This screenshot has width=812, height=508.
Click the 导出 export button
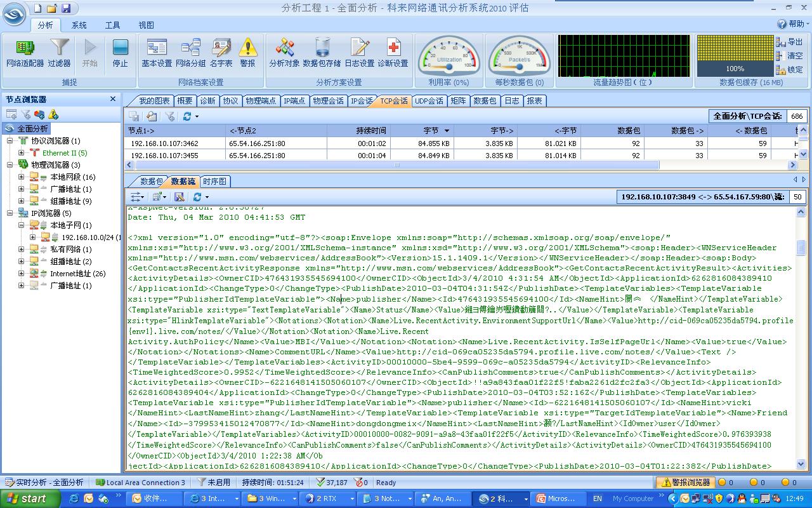[x=789, y=42]
